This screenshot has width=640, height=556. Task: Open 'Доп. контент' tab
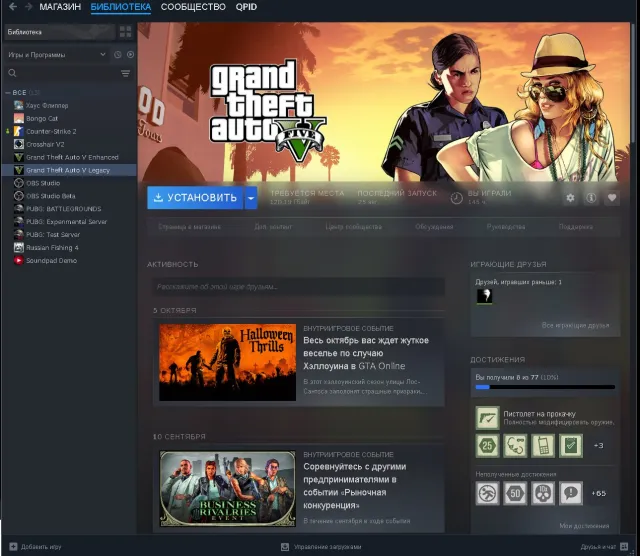(273, 227)
